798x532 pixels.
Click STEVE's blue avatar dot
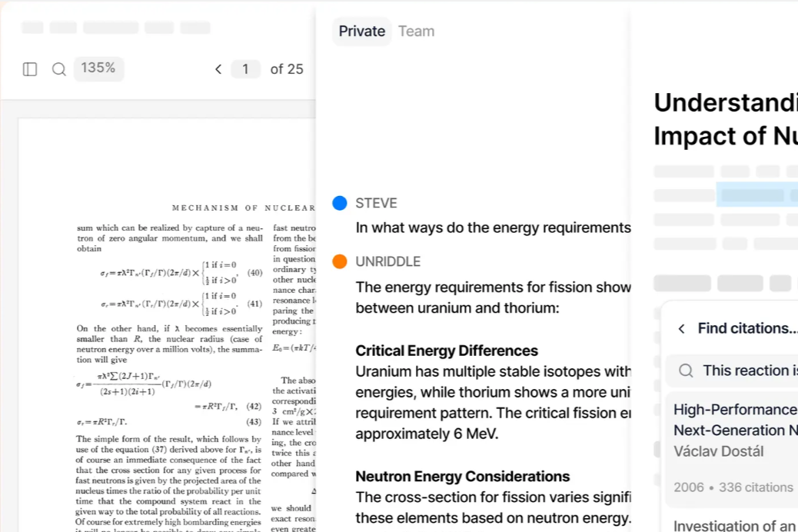click(340, 203)
